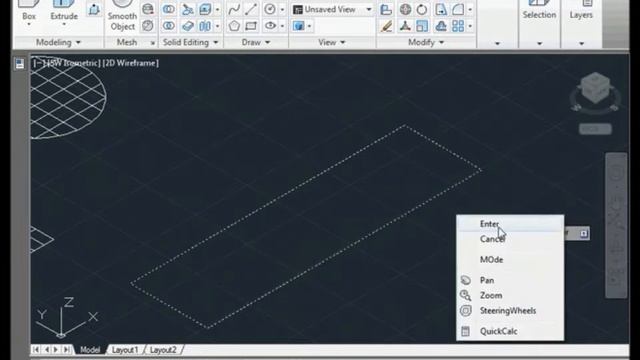Click the last-tab navigation arrow
The image size is (640, 360).
tap(67, 350)
